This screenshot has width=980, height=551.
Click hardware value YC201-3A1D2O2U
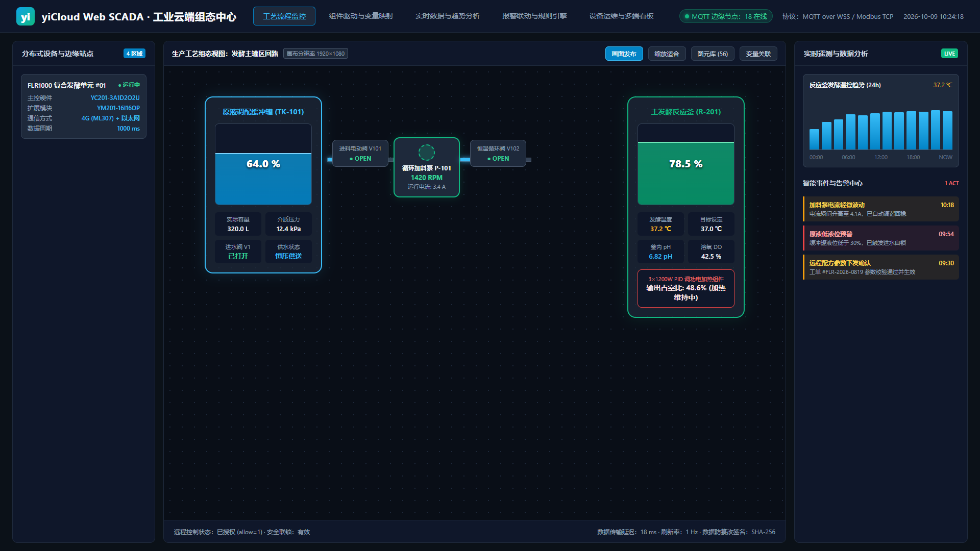point(115,98)
